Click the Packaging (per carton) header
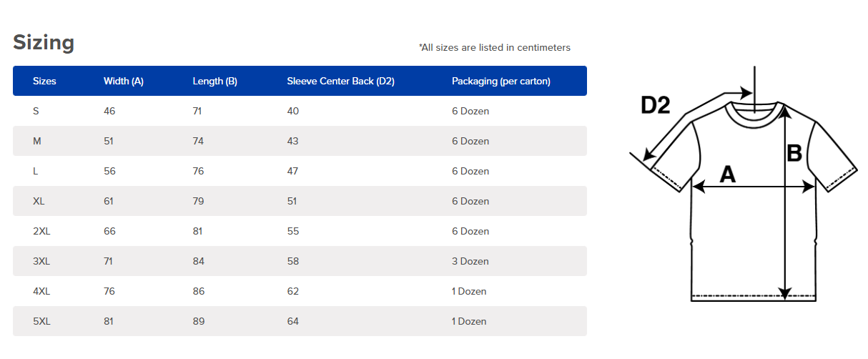The image size is (868, 359). point(500,81)
